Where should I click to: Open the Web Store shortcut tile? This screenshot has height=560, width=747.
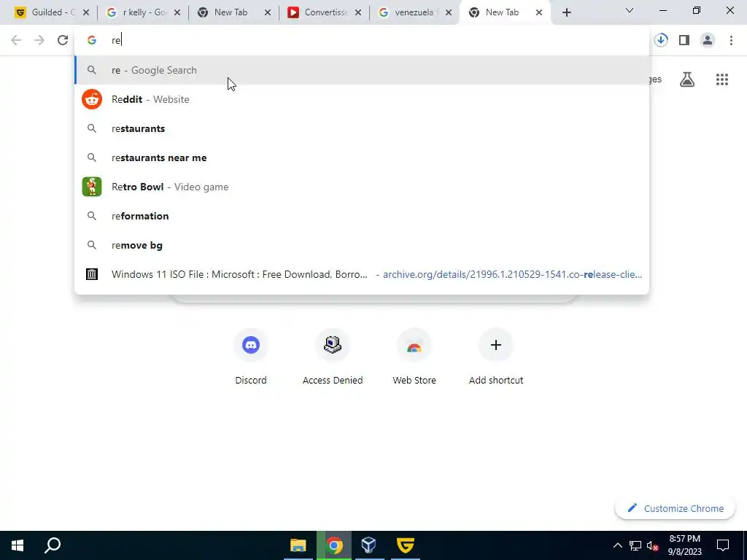(x=414, y=357)
